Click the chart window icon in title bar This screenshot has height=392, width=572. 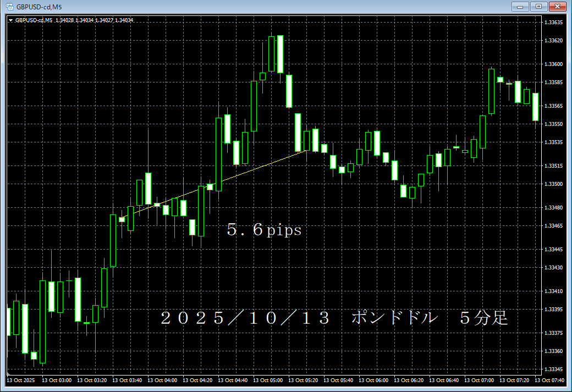(10, 7)
